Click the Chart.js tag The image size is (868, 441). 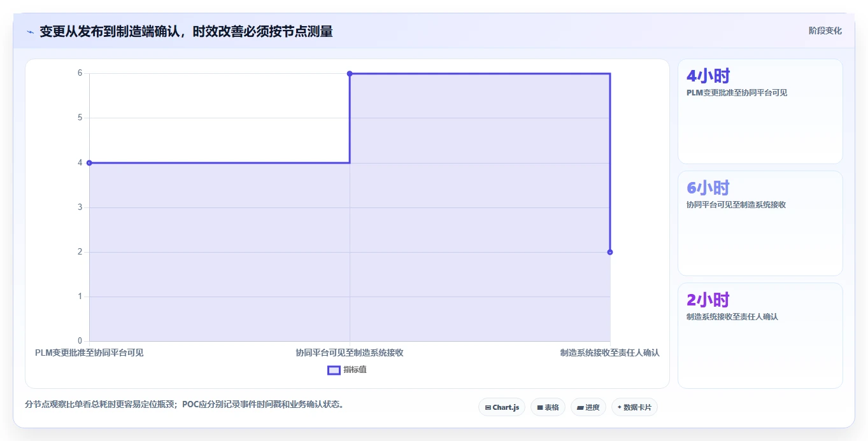[x=502, y=407]
